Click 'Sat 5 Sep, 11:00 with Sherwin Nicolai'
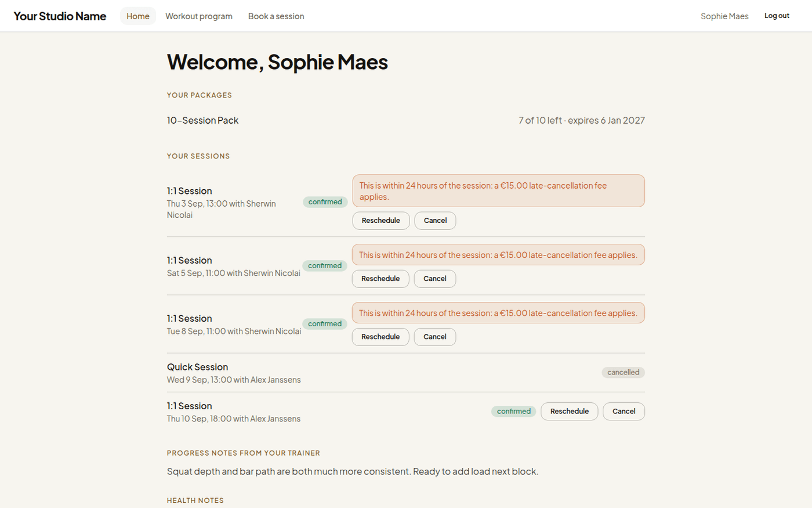 tap(234, 273)
